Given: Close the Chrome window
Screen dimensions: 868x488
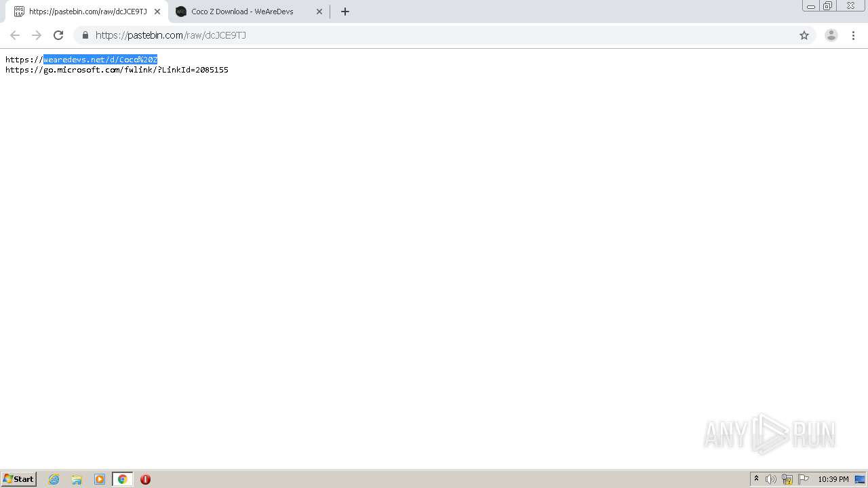Looking at the screenshot, I should click(x=850, y=5).
